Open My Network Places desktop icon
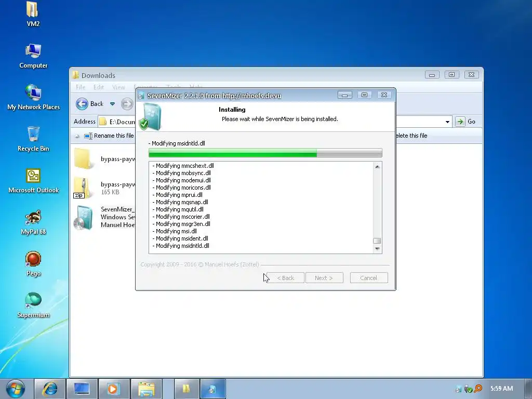This screenshot has height=399, width=532. (33, 97)
